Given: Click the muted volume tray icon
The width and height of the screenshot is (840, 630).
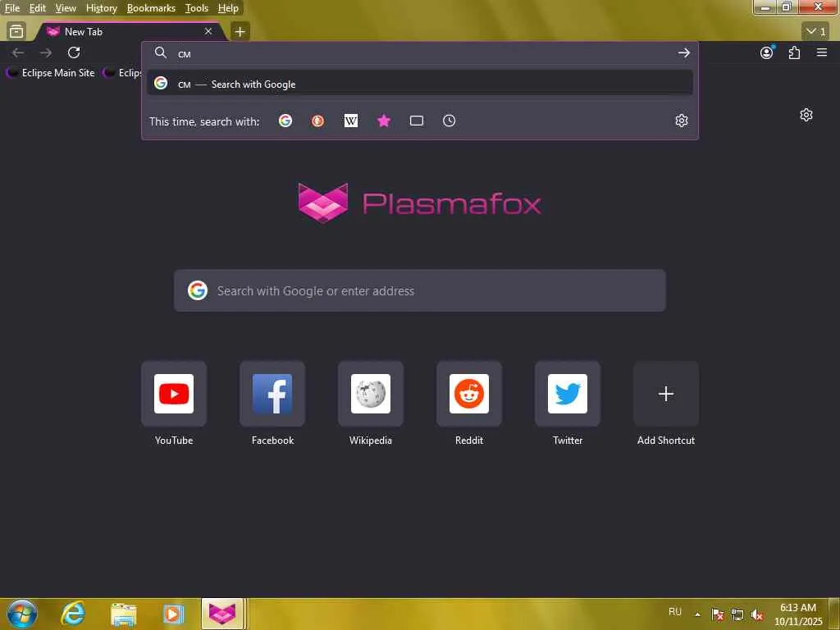Looking at the screenshot, I should pos(757,614).
